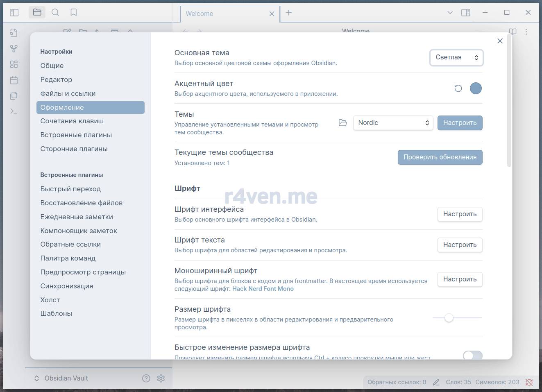
Task: Open graph view from left ribbon
Action: coord(14,49)
